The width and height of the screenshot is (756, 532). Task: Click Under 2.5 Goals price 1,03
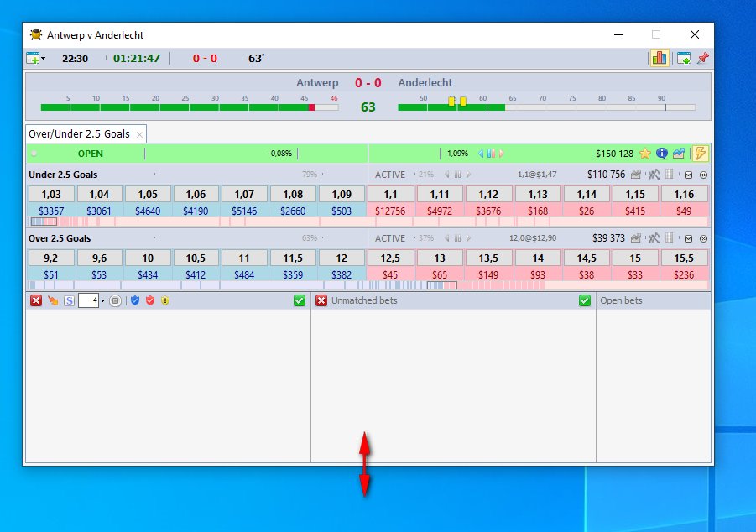pyautogui.click(x=51, y=195)
